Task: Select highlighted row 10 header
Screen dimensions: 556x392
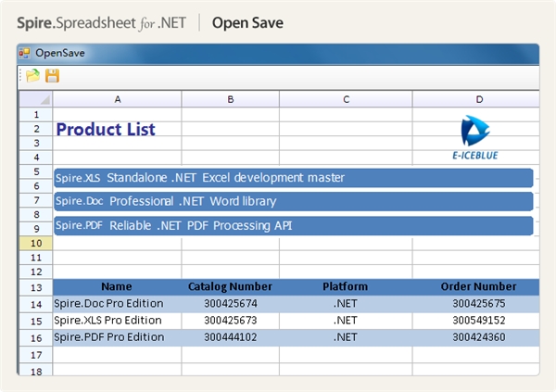Action: [36, 244]
